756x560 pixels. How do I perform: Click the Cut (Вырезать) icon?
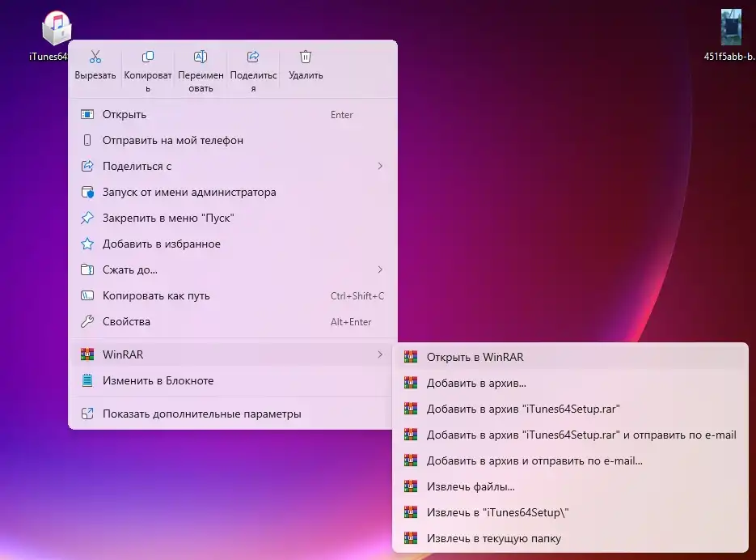pyautogui.click(x=95, y=57)
